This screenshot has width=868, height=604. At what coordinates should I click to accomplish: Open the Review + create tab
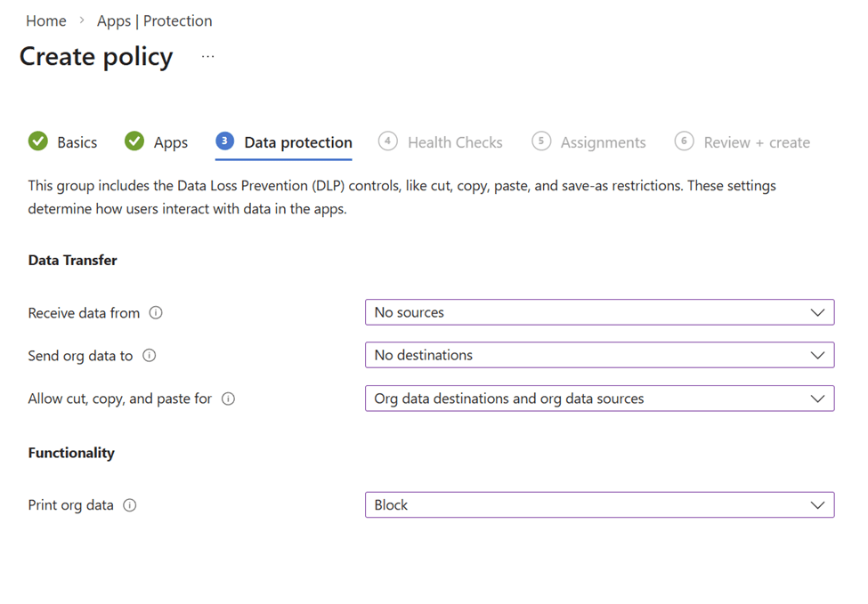coord(757,142)
